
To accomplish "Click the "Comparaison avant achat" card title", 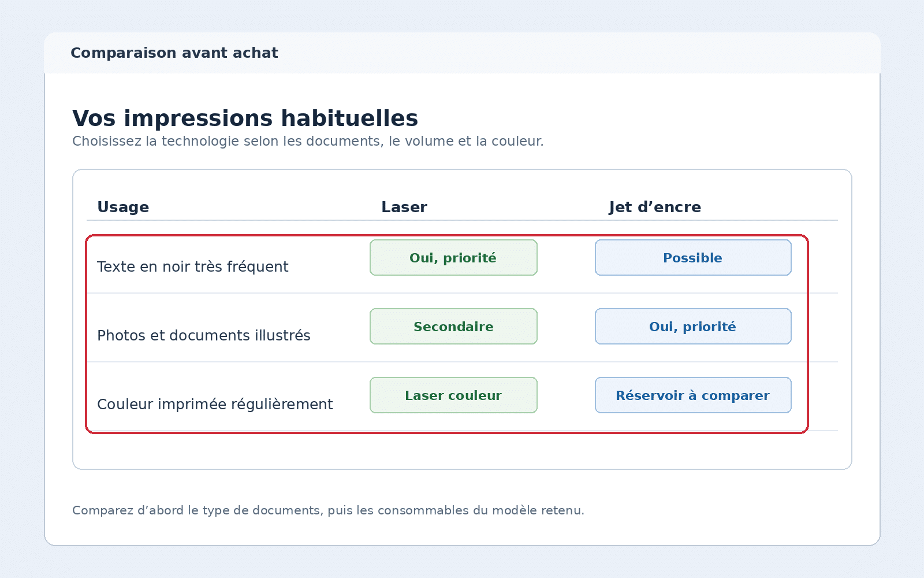I will pos(174,53).
